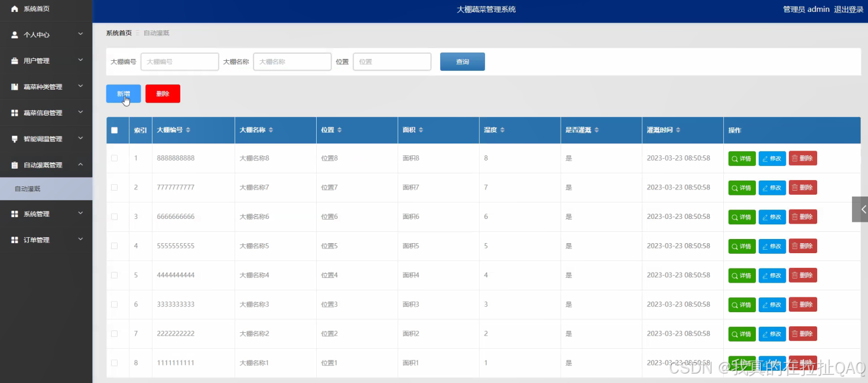868x383 pixels.
Task: Click the icon beside 智能调温管理
Action: 15,139
